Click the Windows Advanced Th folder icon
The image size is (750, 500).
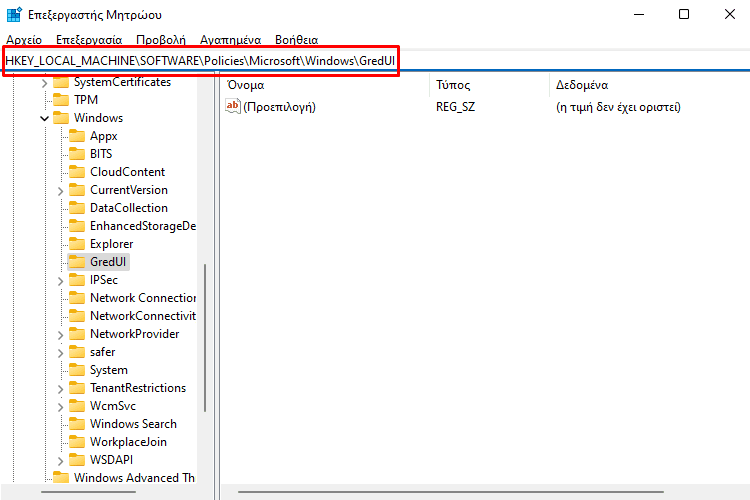[61, 478]
